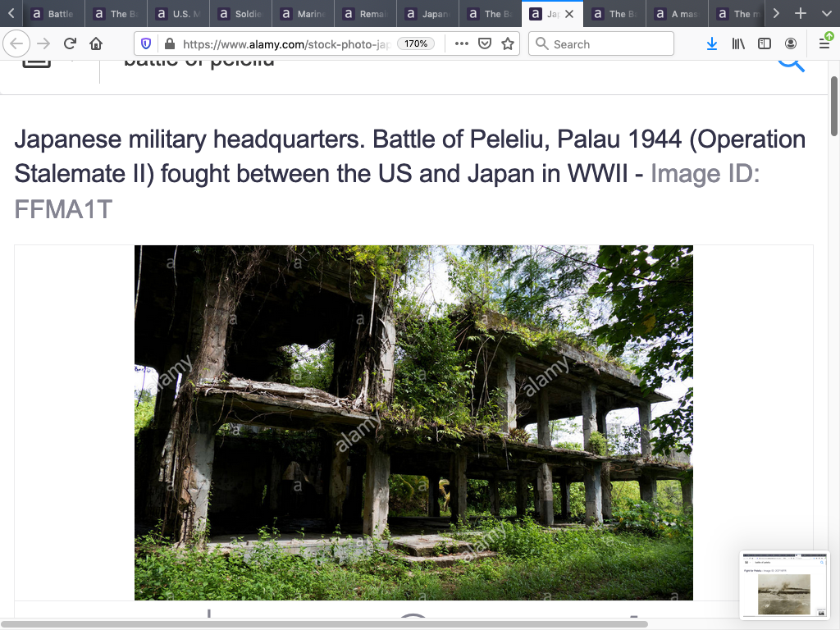Click the horizontal scrollbar at the bottom
This screenshot has width=840, height=630.
coord(328,624)
